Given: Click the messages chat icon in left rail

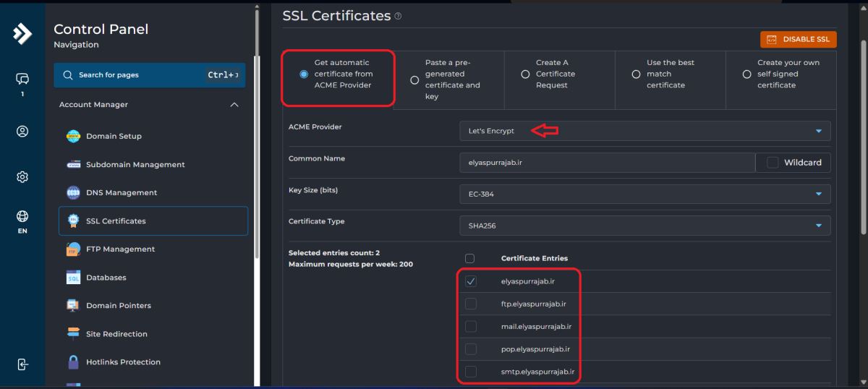Looking at the screenshot, I should tap(22, 79).
